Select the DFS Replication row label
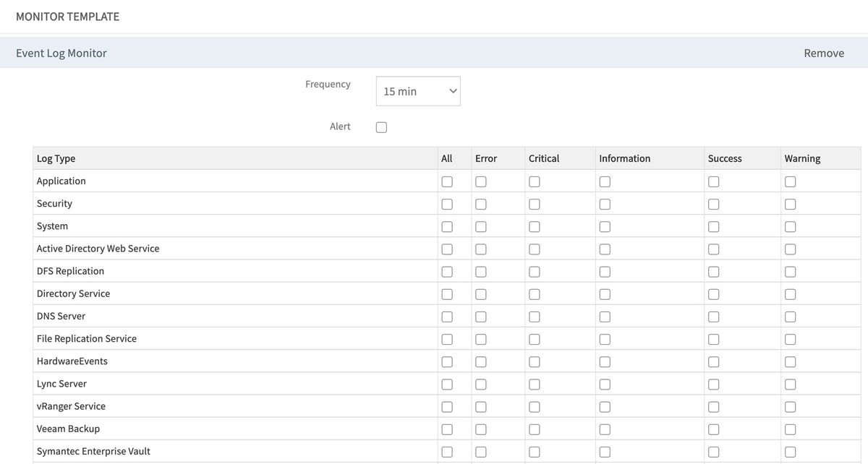Image resolution: width=868 pixels, height=464 pixels. pyautogui.click(x=70, y=270)
